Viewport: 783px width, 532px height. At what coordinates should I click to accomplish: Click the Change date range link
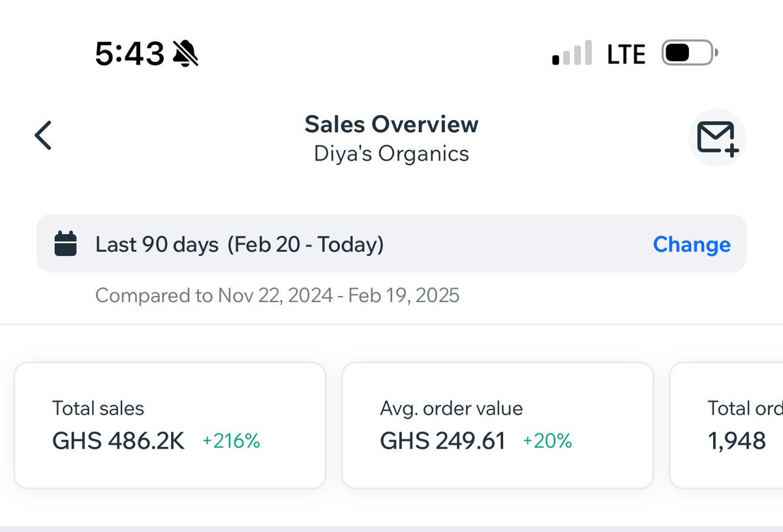[692, 244]
